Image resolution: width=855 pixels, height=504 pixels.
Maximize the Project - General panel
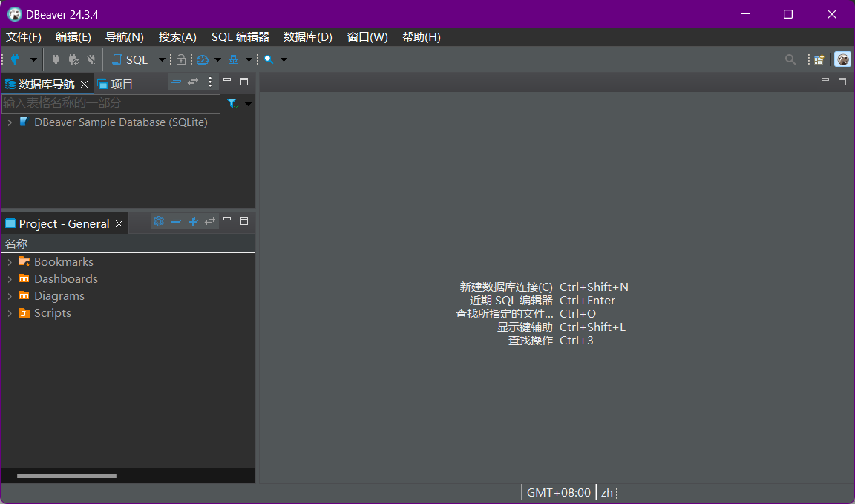click(x=244, y=221)
